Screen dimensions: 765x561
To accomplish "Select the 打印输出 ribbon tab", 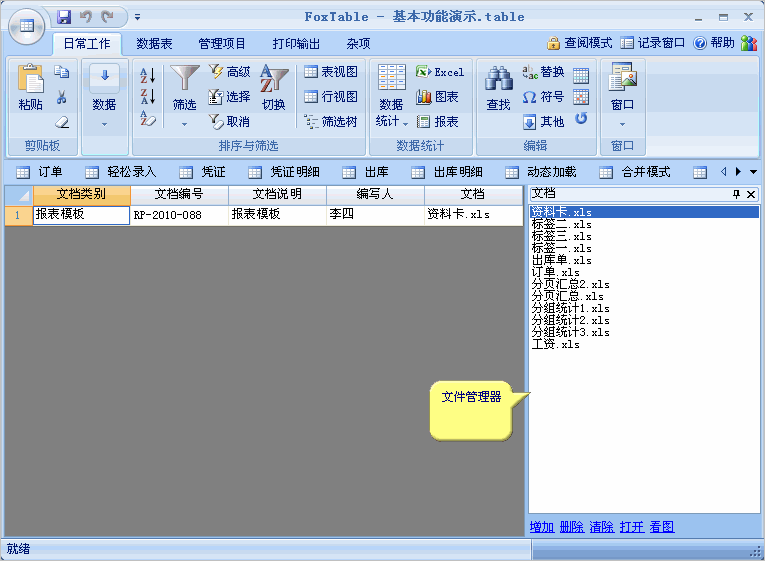I will 296,44.
